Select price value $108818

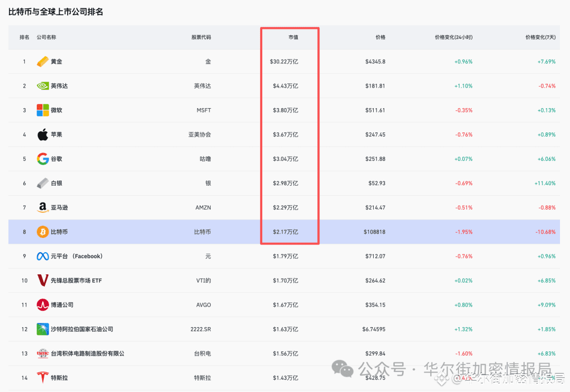coord(374,232)
